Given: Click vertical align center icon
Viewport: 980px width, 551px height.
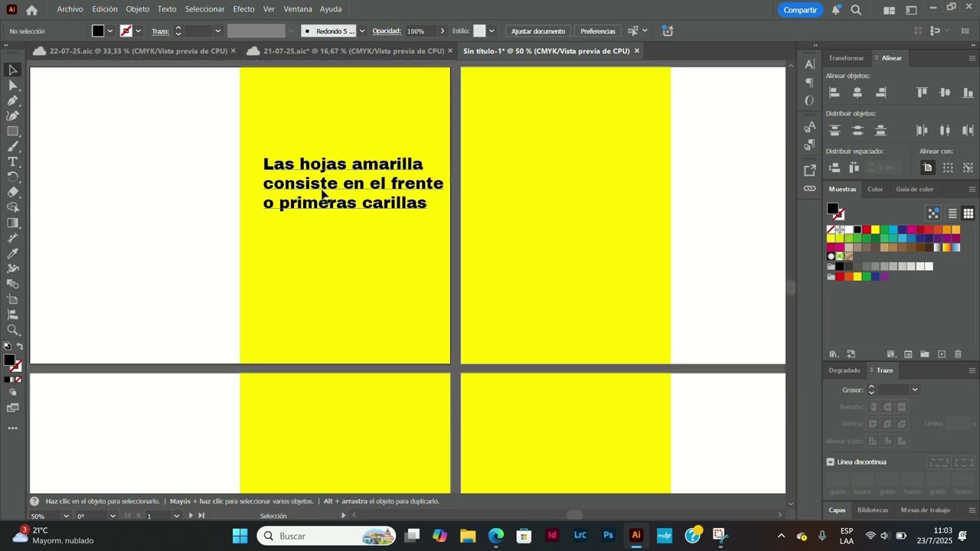Looking at the screenshot, I should 945,93.
